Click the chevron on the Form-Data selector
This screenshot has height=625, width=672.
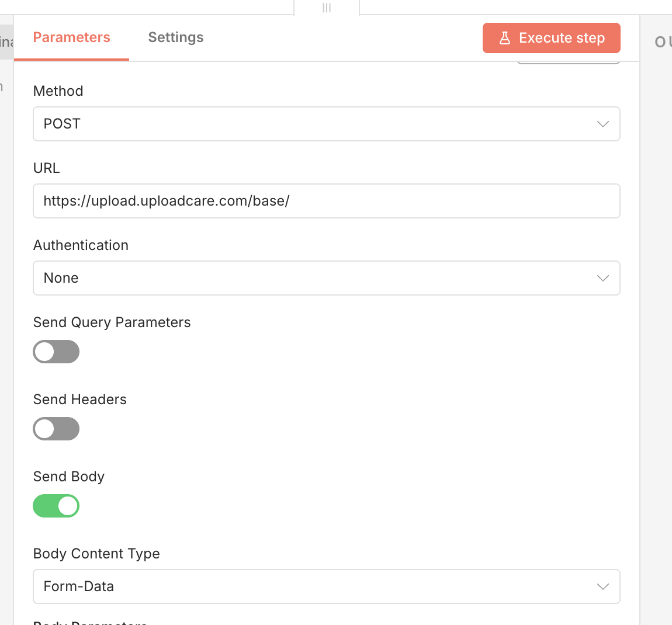[602, 586]
